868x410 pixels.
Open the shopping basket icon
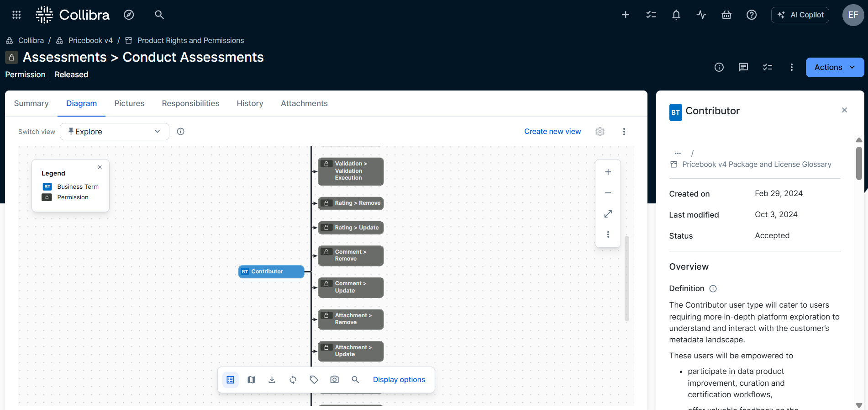click(726, 15)
